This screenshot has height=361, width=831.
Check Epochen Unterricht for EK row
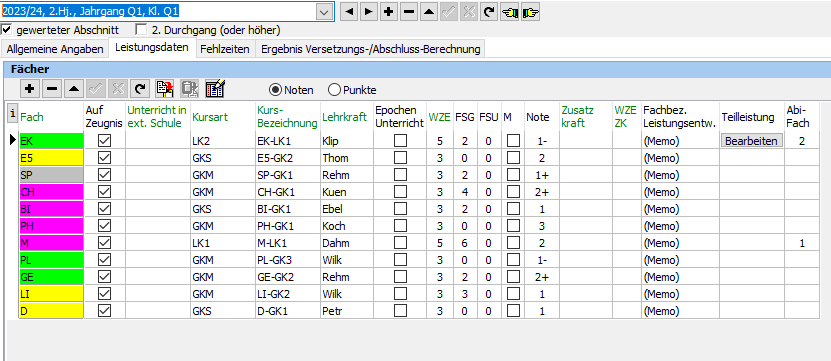(x=400, y=141)
